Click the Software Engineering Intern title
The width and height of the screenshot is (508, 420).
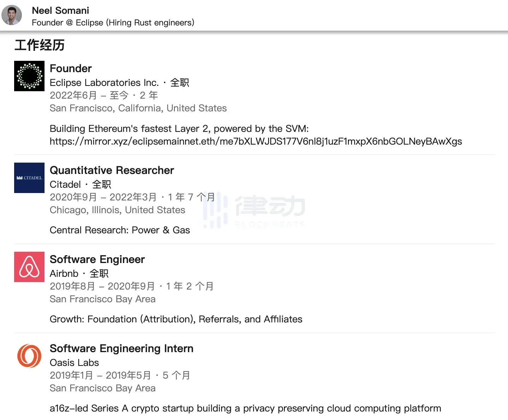(121, 348)
